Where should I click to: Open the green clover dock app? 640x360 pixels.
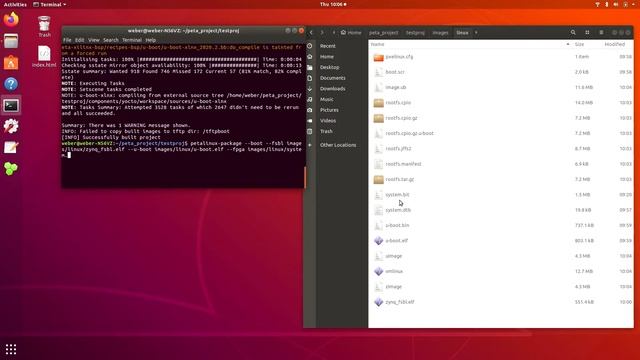coord(11,169)
